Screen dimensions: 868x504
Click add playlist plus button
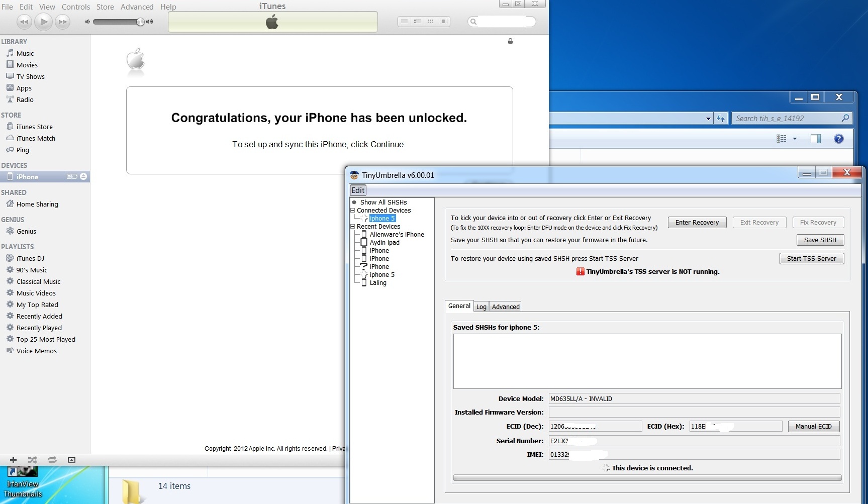coord(13,460)
